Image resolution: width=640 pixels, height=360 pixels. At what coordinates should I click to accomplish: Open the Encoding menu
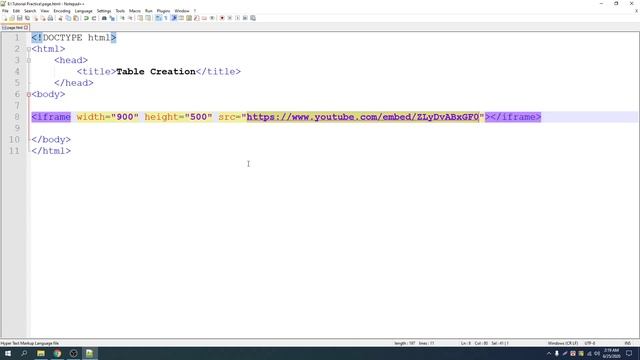click(62, 11)
